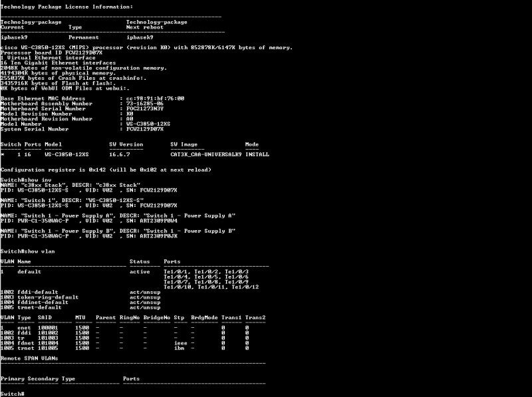Select the 'Configuration register is 0x142' line

[106, 170]
